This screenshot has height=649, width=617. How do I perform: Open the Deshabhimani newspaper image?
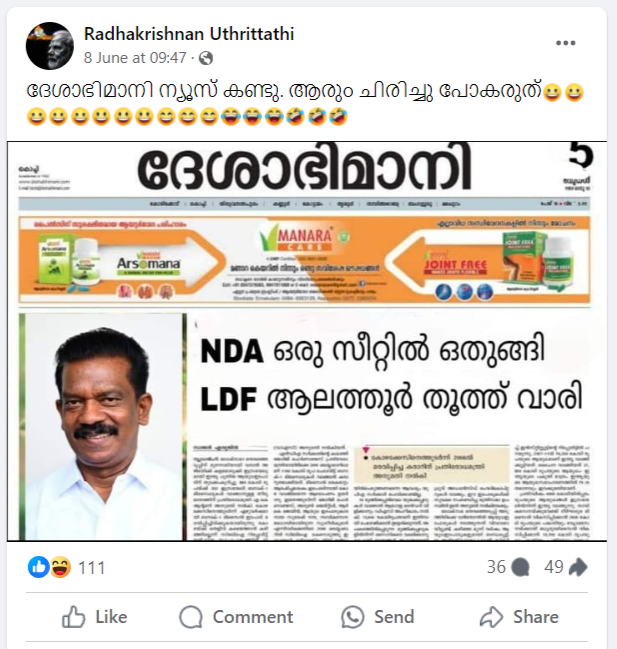pyautogui.click(x=307, y=341)
